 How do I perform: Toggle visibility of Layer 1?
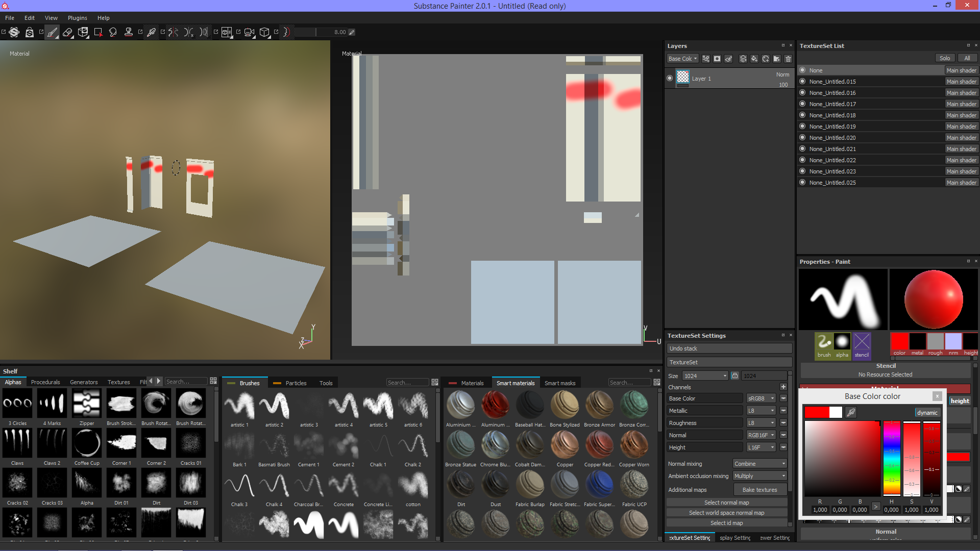[x=670, y=78]
